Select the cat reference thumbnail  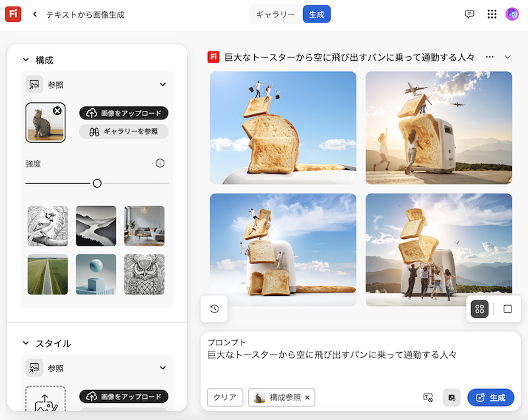[x=46, y=123]
